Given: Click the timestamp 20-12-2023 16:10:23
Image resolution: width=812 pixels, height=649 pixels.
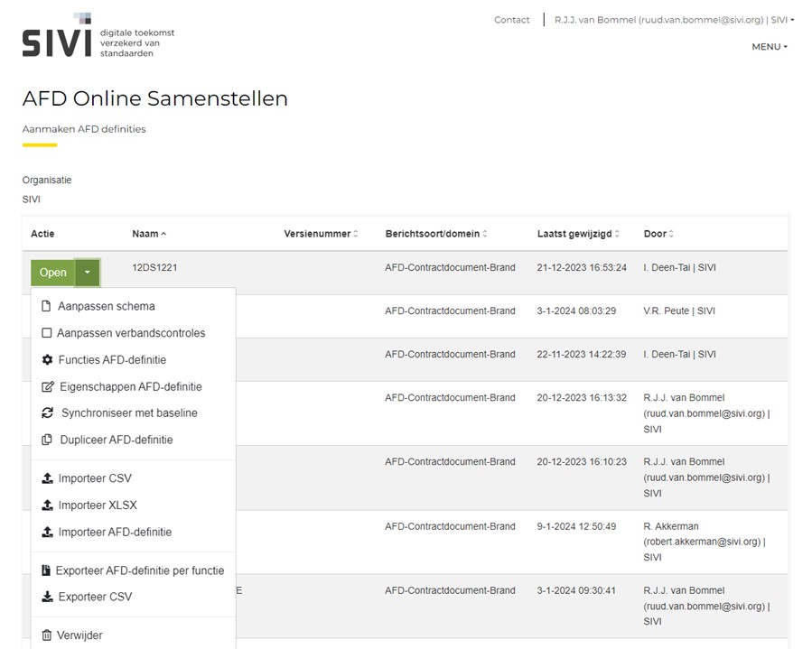Looking at the screenshot, I should [582, 461].
